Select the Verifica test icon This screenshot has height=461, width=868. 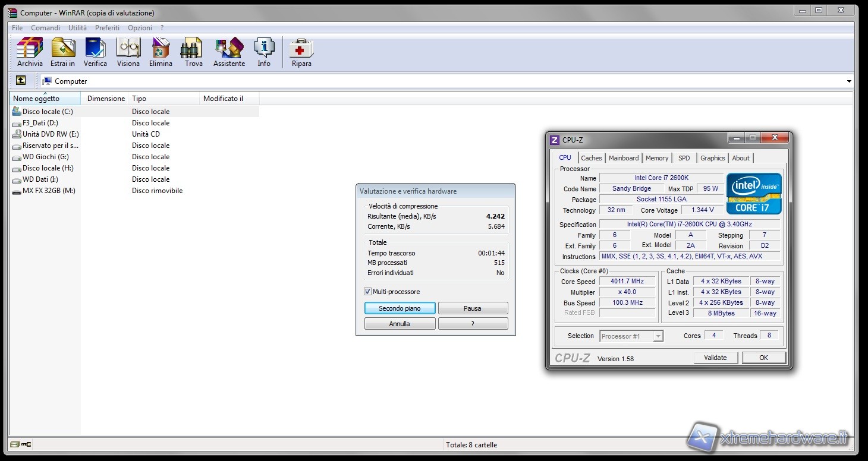point(95,48)
